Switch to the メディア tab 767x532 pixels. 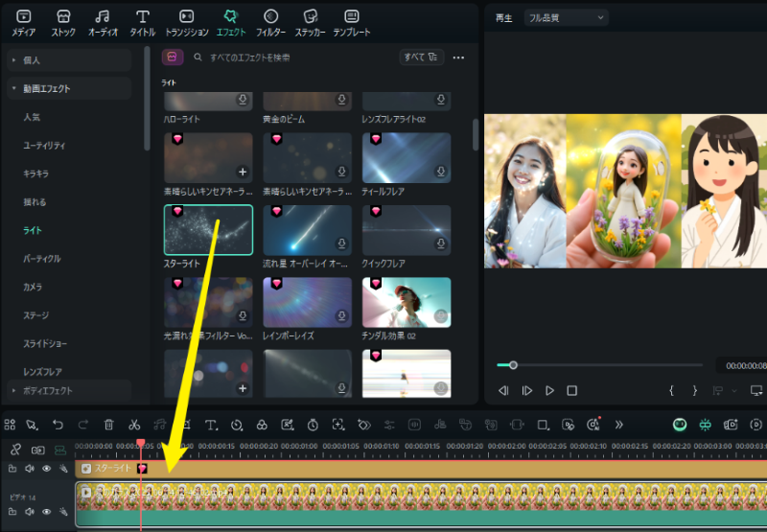pyautogui.click(x=23, y=23)
